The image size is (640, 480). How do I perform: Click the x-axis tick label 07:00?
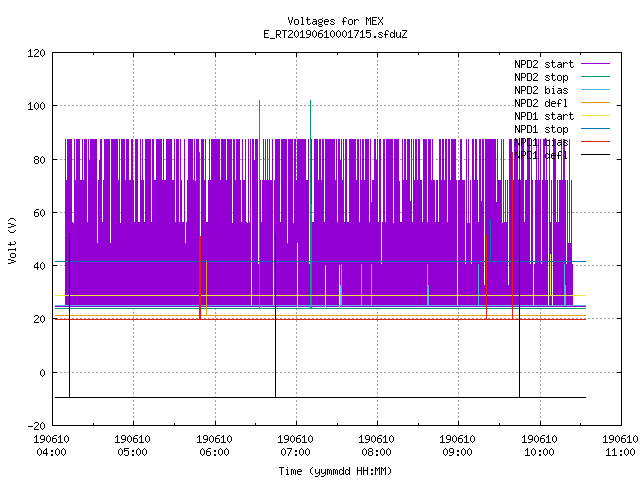[295, 452]
